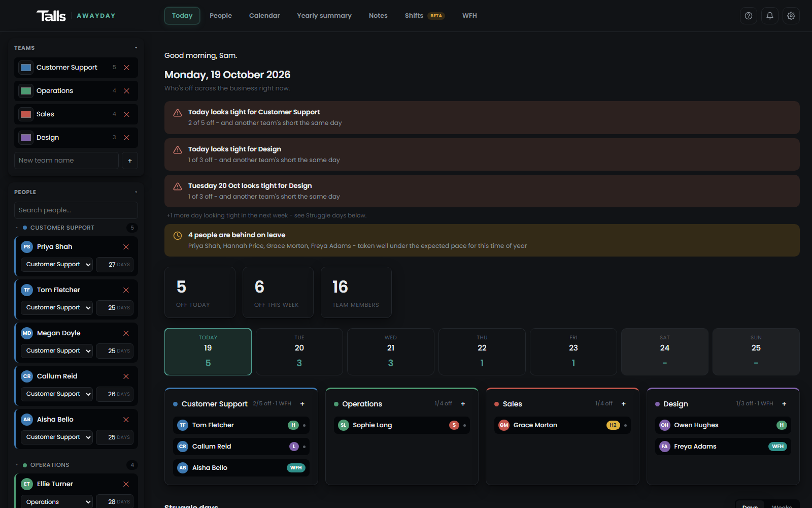Toggle Aisha Bello's WFH badge
Screen dimensions: 812x508
point(296,468)
